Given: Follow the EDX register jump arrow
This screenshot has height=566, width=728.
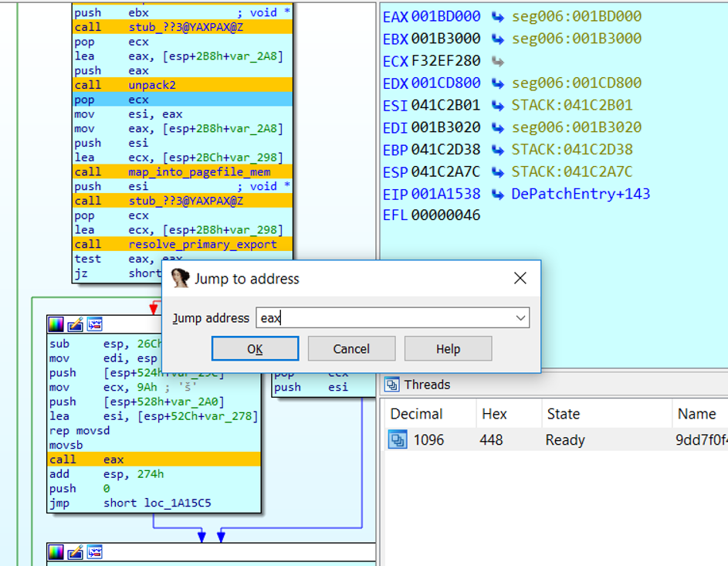Looking at the screenshot, I should click(498, 83).
